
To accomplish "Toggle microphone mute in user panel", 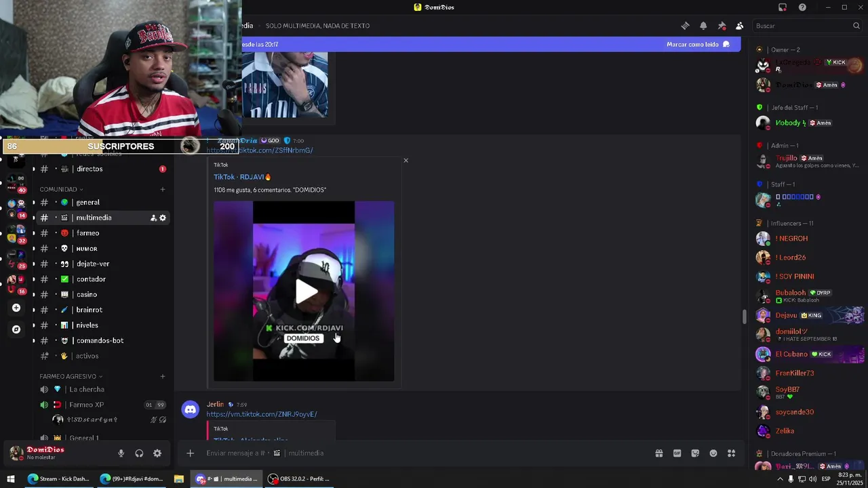I will 121,453.
